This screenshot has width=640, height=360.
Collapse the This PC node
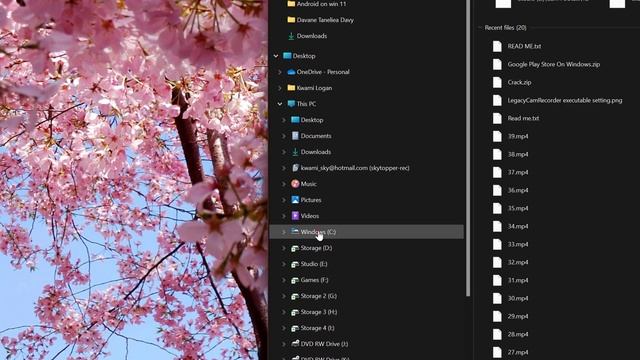[280, 104]
